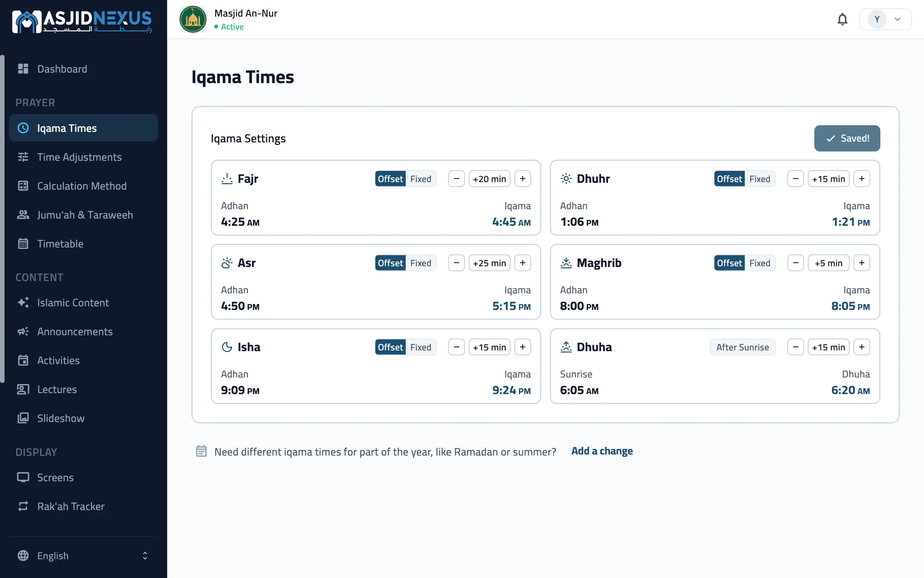Switch Asr to Fixed mode
The height and width of the screenshot is (578, 924).
point(421,263)
